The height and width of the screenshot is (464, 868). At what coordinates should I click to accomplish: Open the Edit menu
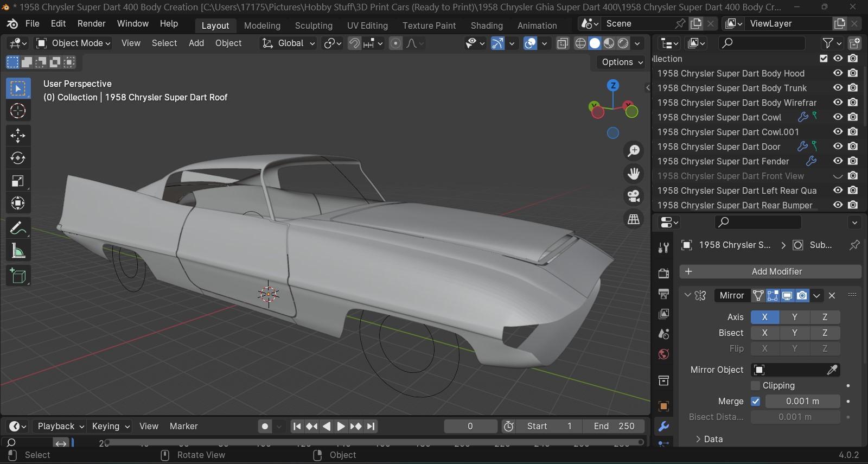58,24
